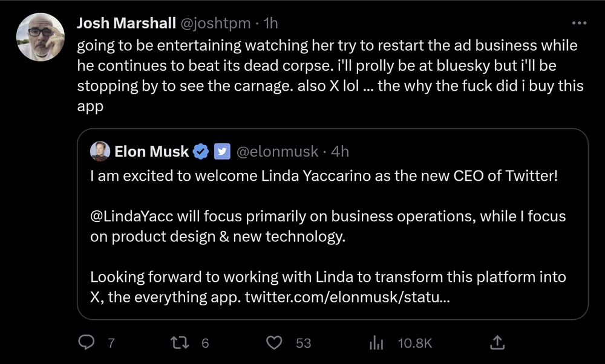Open Elon Musk's name in the quoted tweet

click(x=151, y=151)
